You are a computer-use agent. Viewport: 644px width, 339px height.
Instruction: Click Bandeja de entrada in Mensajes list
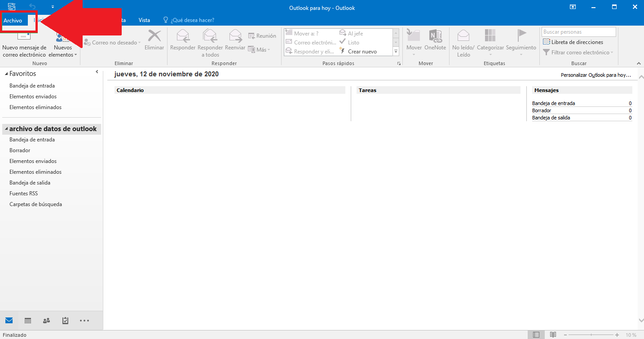click(553, 103)
